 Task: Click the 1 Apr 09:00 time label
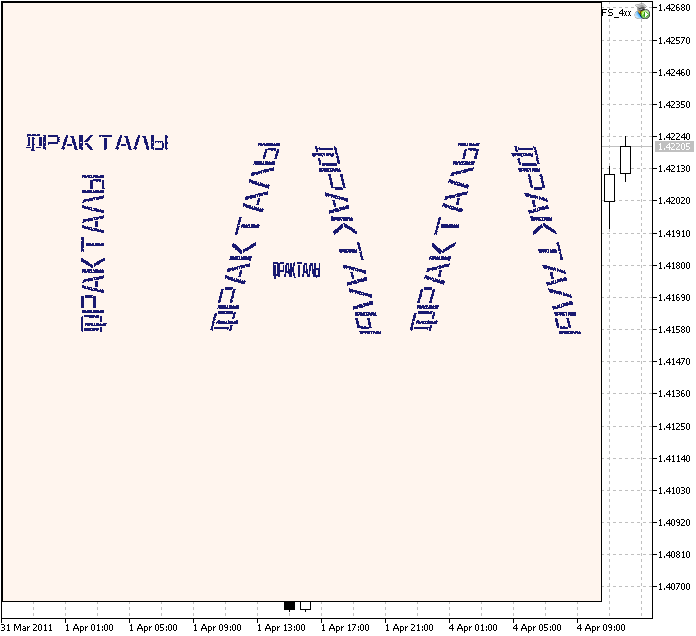tap(217, 628)
